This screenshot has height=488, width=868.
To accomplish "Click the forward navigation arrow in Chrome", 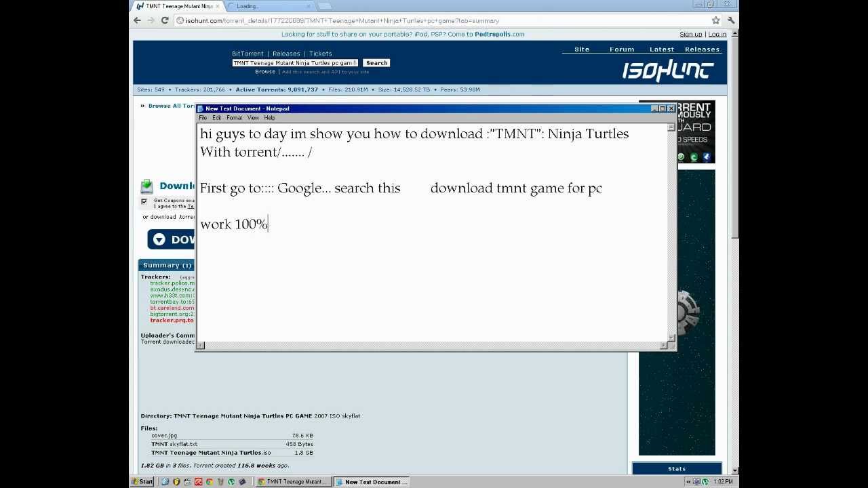I will coord(151,20).
